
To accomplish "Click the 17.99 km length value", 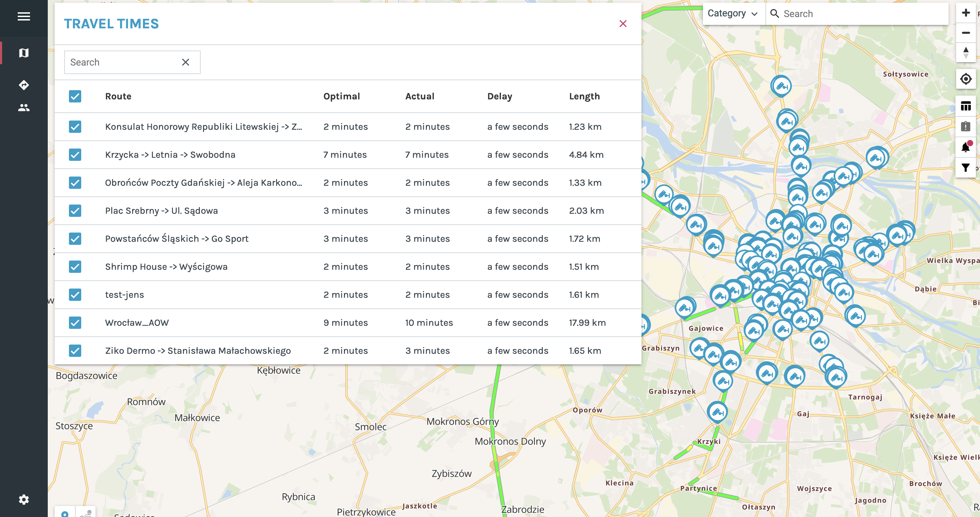I will 587,323.
